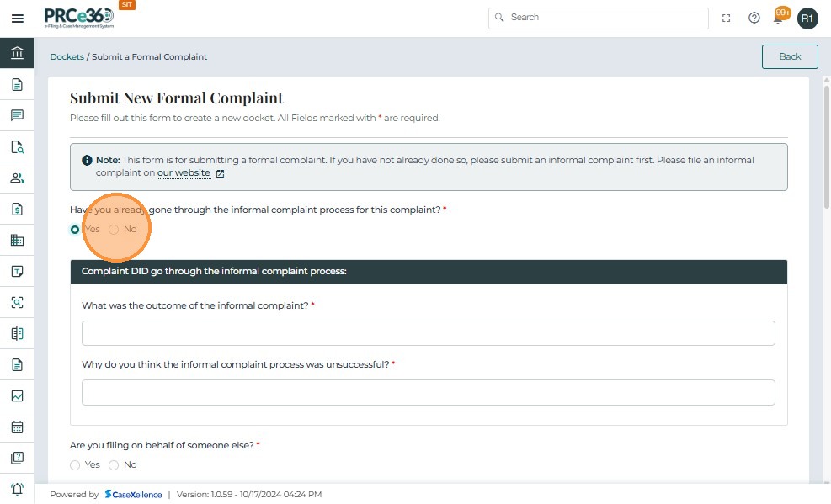Select No for informal complaint process

tap(115, 229)
